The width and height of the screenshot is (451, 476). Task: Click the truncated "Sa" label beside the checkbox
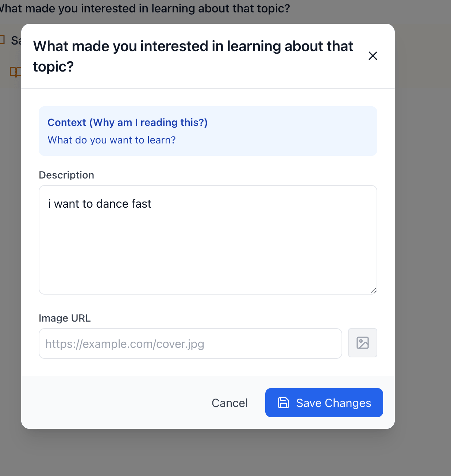16,40
